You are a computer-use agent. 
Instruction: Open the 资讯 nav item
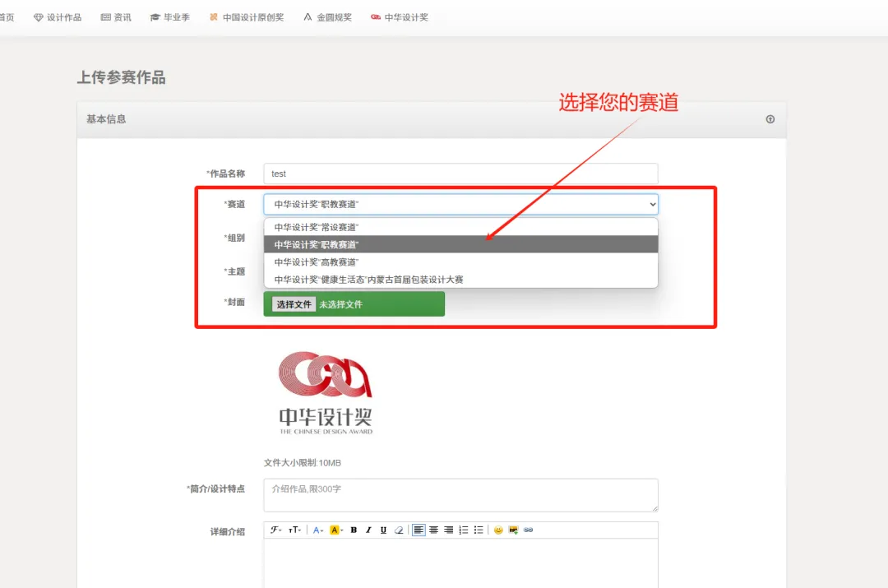(x=116, y=17)
